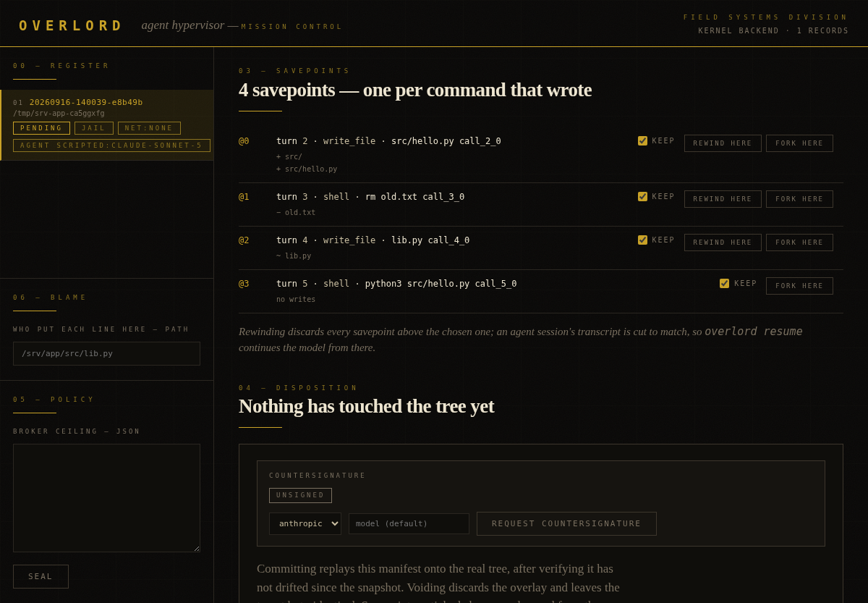The image size is (868, 603).
Task: Click REQUEST COUNTERSIGNATURE button
Action: click(566, 523)
